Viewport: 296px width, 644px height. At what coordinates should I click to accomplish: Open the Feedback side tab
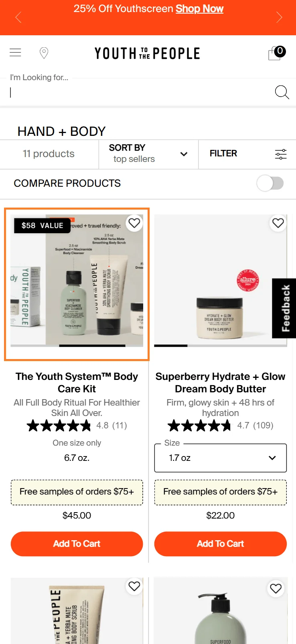[x=285, y=308]
